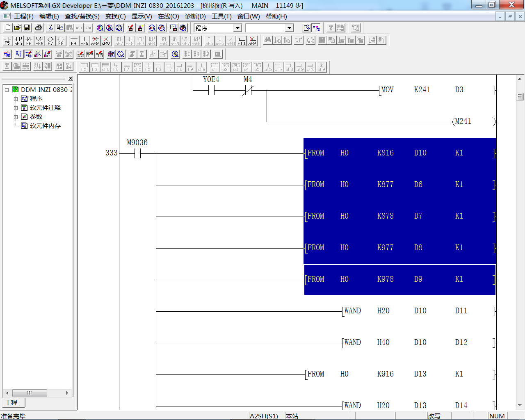Delete vertical line with cF10 icon
This screenshot has width=525, height=420.
(x=106, y=41)
